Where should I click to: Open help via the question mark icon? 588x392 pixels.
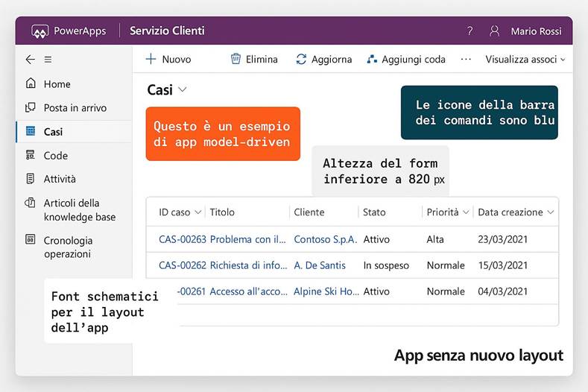click(x=470, y=31)
